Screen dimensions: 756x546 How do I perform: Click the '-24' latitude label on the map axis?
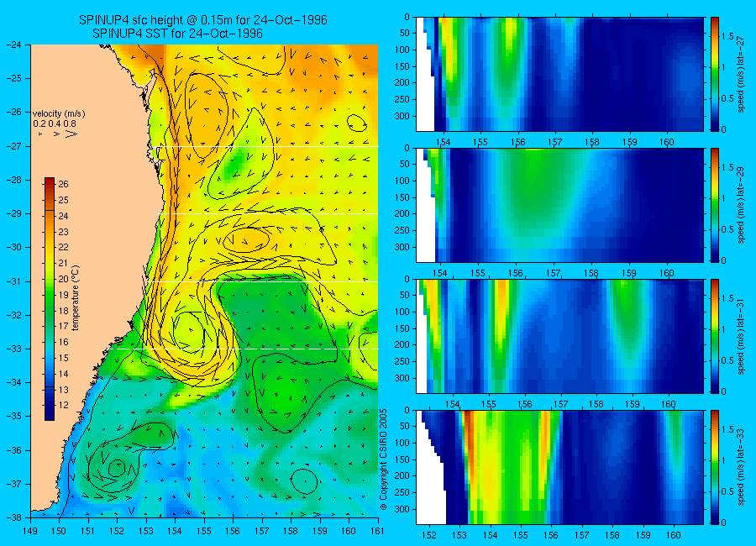click(14, 45)
